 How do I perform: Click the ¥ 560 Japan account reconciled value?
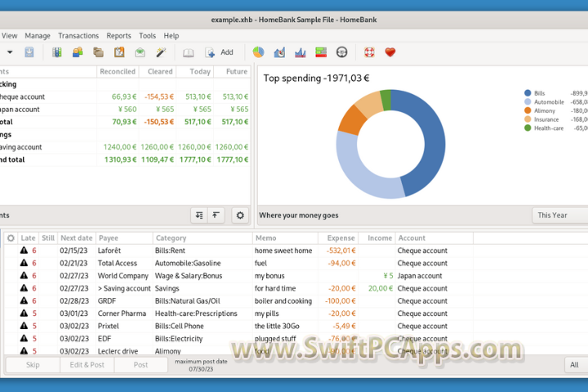(127, 109)
